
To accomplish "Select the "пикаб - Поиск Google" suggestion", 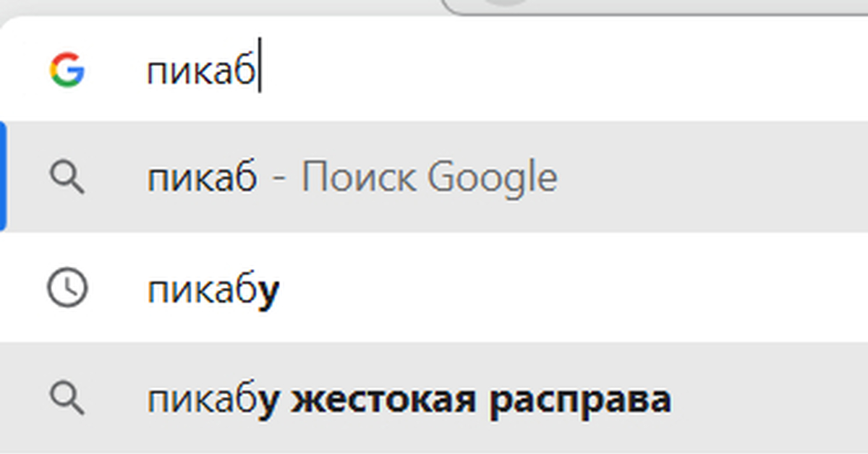I will click(434, 177).
